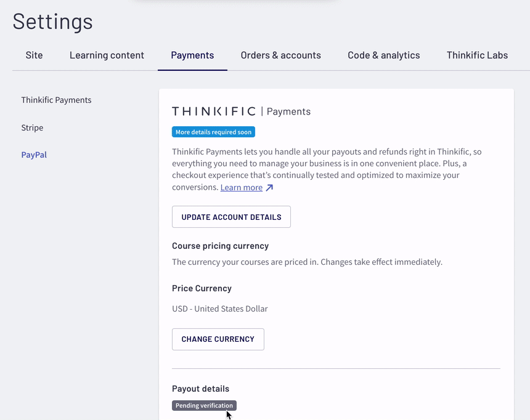Viewport: 530px width, 420px height.
Task: Click the More details required soon badge
Action: pos(213,132)
